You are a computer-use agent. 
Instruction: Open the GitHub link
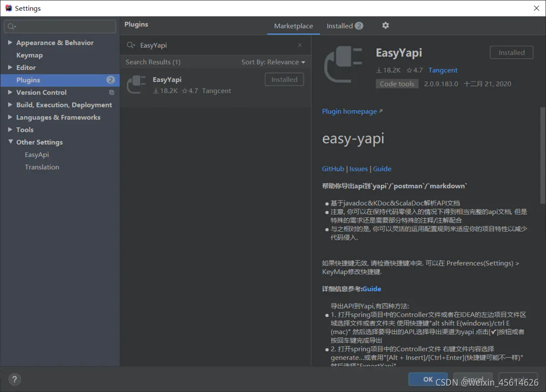[333, 169]
